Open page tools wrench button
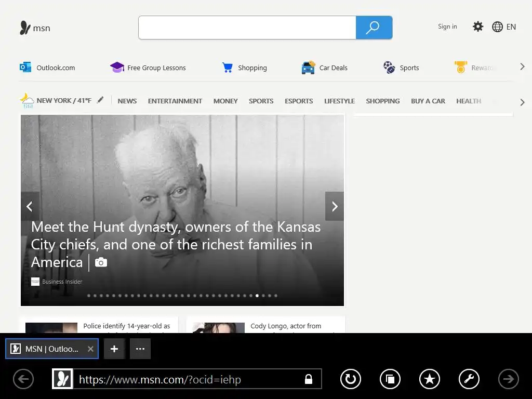Image resolution: width=532 pixels, height=399 pixels. tap(469, 379)
